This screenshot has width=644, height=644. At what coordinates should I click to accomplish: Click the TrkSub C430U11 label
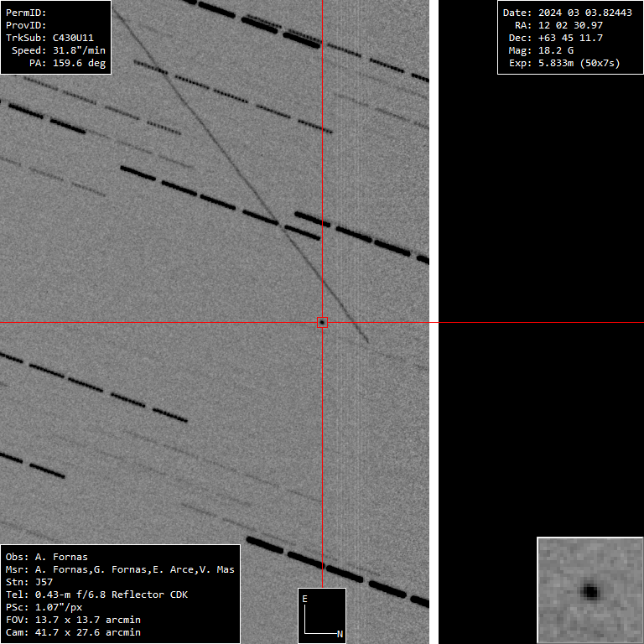[x=55, y=38]
